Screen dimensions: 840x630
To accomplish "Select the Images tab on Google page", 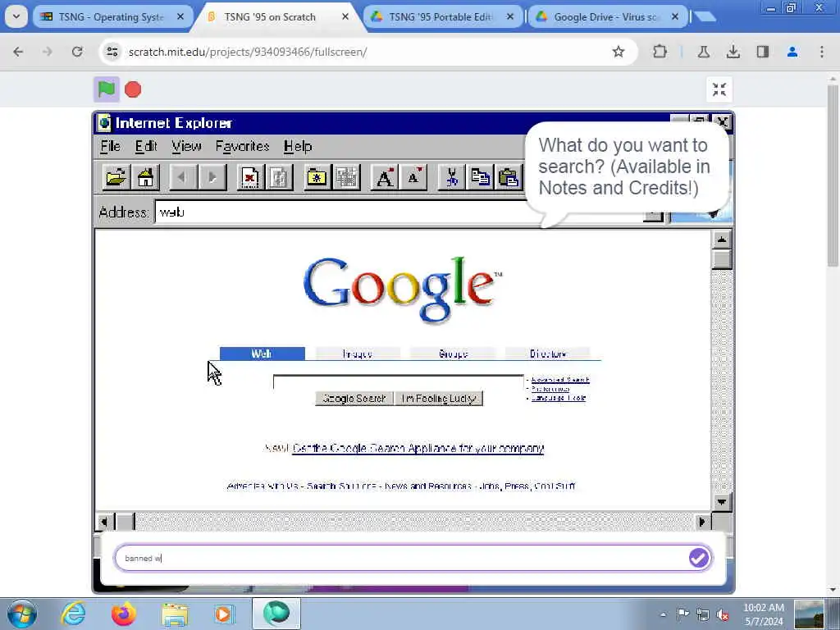I will coord(358,354).
